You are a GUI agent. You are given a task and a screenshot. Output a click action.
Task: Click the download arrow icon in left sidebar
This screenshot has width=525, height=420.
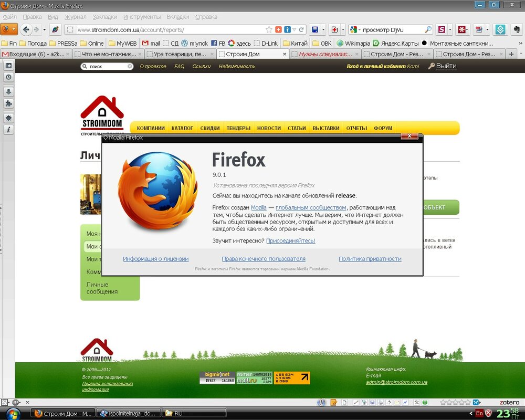[x=8, y=92]
